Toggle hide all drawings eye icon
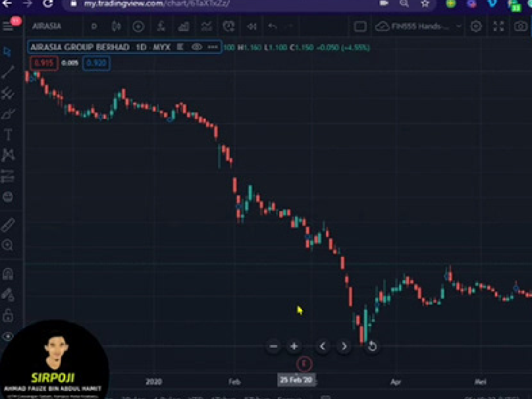This screenshot has width=532, height=399. pos(7,336)
